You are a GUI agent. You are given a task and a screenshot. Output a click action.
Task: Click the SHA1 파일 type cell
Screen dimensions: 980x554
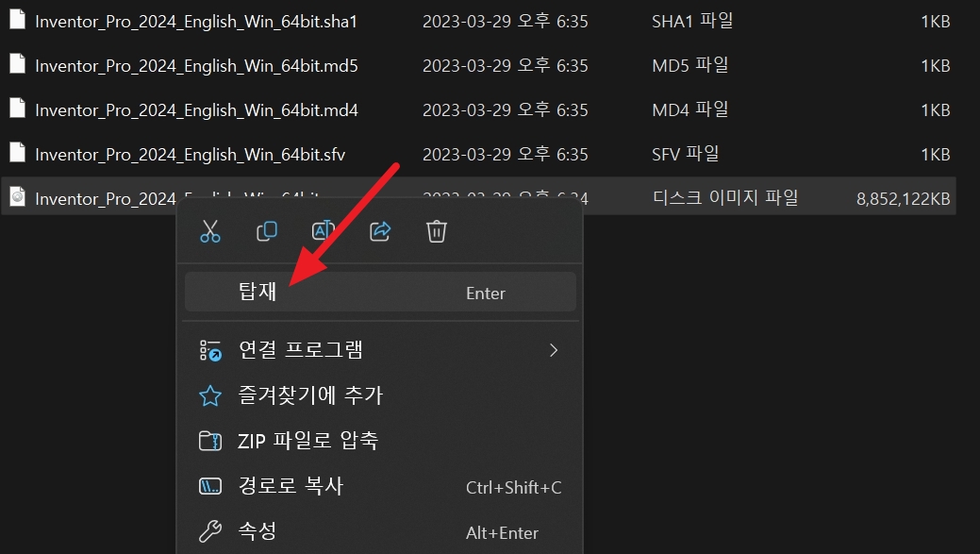[692, 22]
